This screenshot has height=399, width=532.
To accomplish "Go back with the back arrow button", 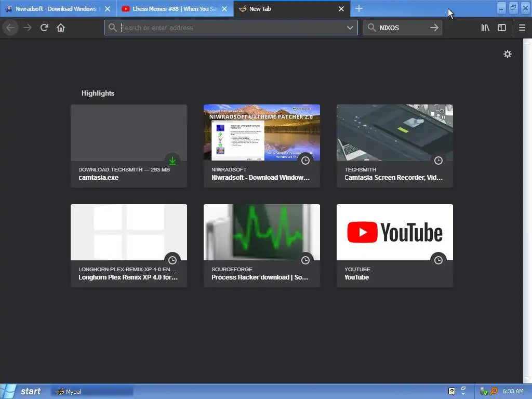I will tap(10, 28).
